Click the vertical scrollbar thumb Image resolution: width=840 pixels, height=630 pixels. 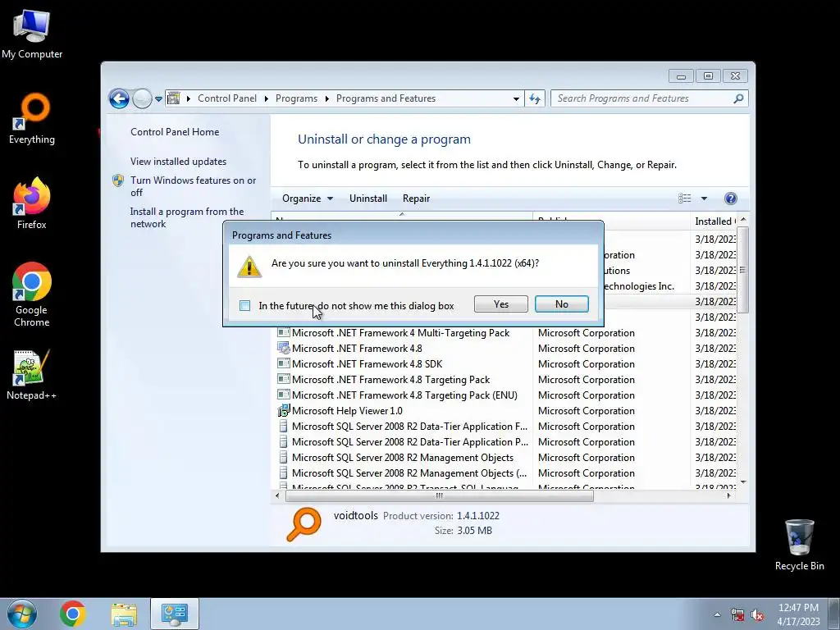click(x=742, y=270)
